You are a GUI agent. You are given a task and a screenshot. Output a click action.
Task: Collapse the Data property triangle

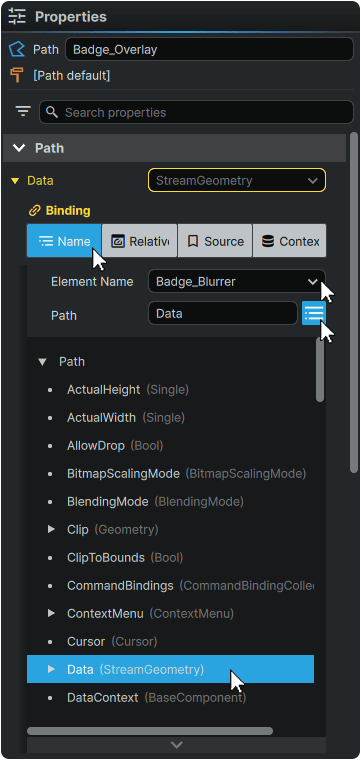coord(15,181)
